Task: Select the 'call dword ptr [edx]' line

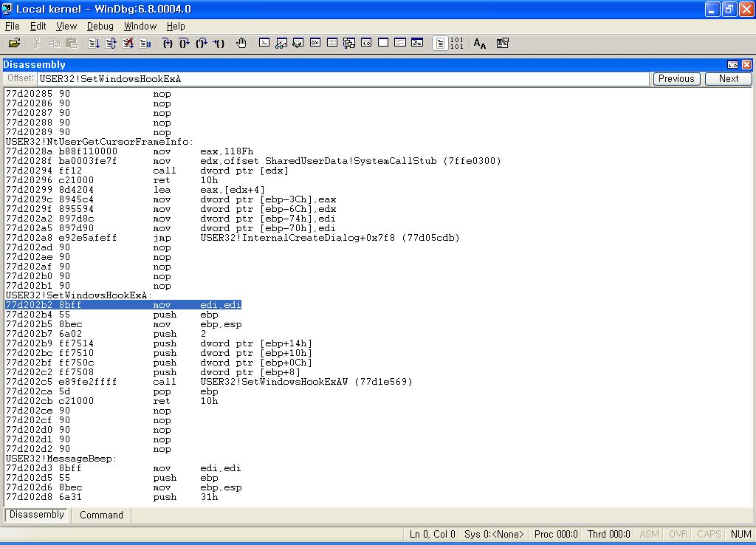Action: 147,171
